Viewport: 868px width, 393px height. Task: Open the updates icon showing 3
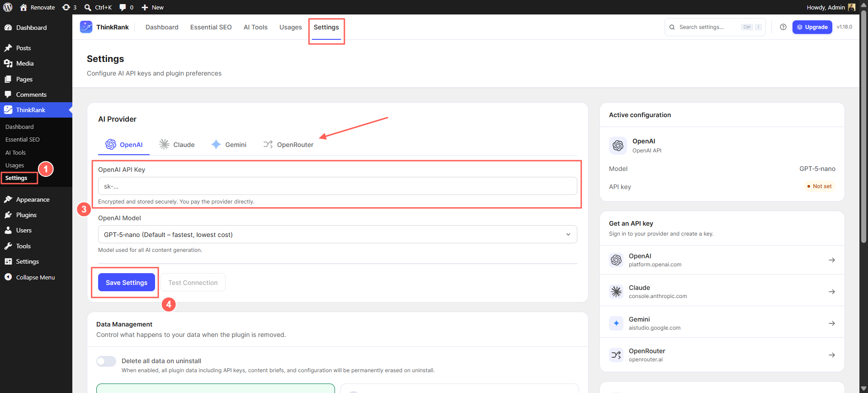pos(69,7)
